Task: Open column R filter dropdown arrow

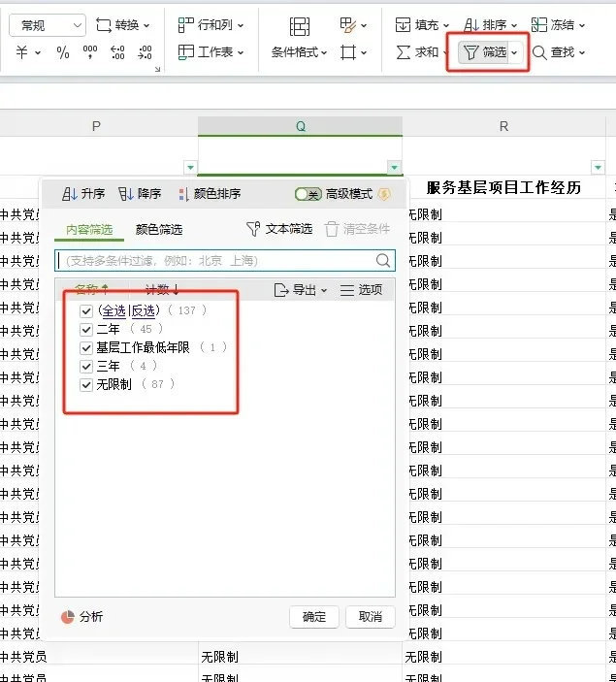Action: [x=599, y=167]
